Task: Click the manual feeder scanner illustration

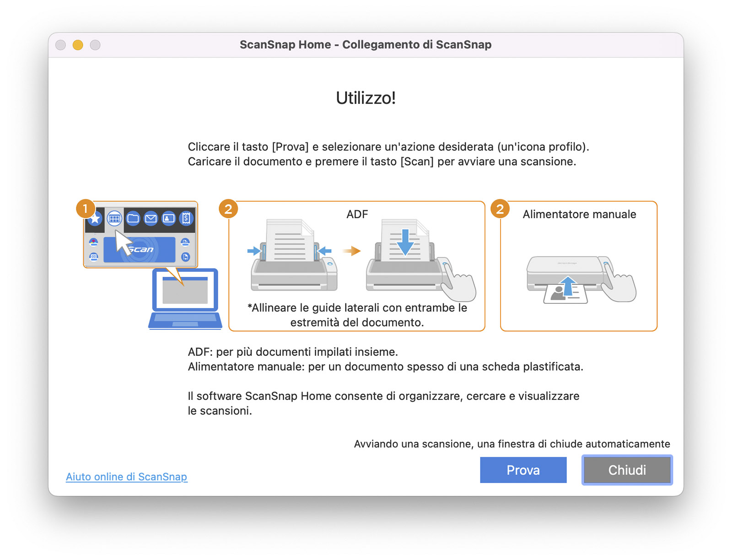Action: point(581,280)
